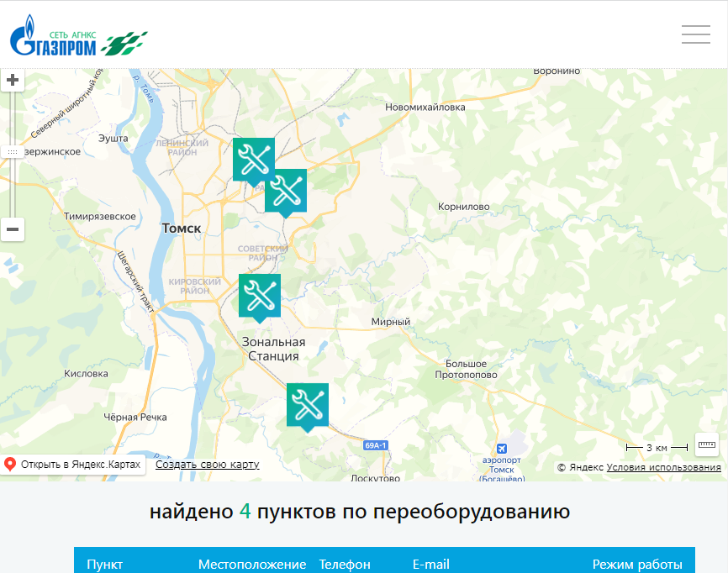Click the 'Пункт' column header
This screenshot has height=573, width=728.
pos(105,565)
